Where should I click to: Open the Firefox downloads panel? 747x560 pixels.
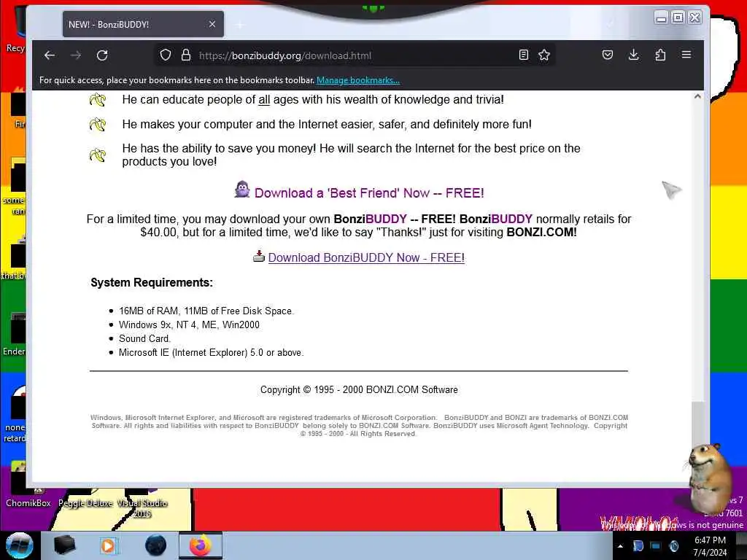tap(634, 55)
